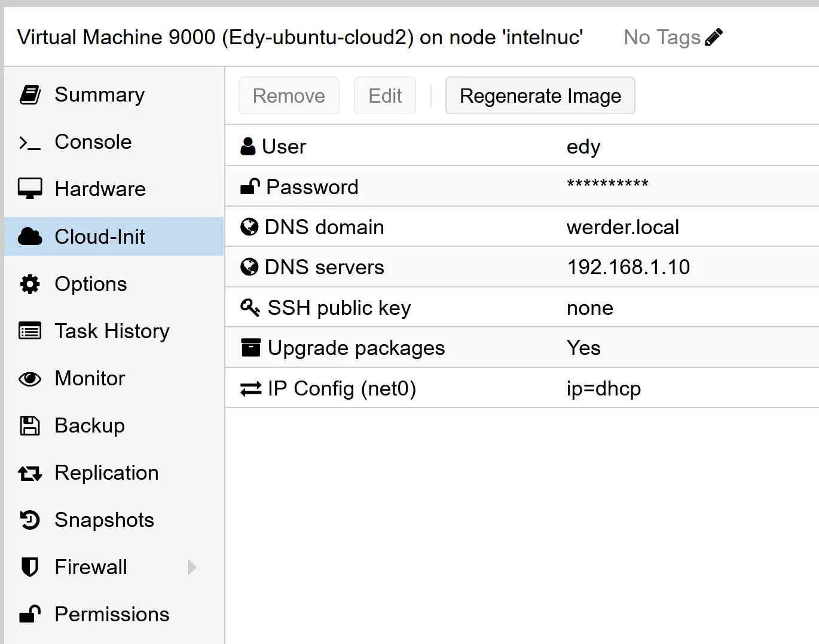Switch to the Options section
Image resolution: width=819 pixels, height=644 pixels.
click(90, 284)
